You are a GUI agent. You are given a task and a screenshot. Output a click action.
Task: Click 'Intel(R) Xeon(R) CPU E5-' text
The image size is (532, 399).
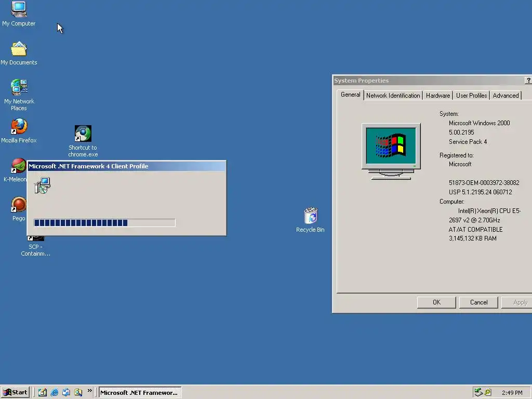(x=489, y=211)
